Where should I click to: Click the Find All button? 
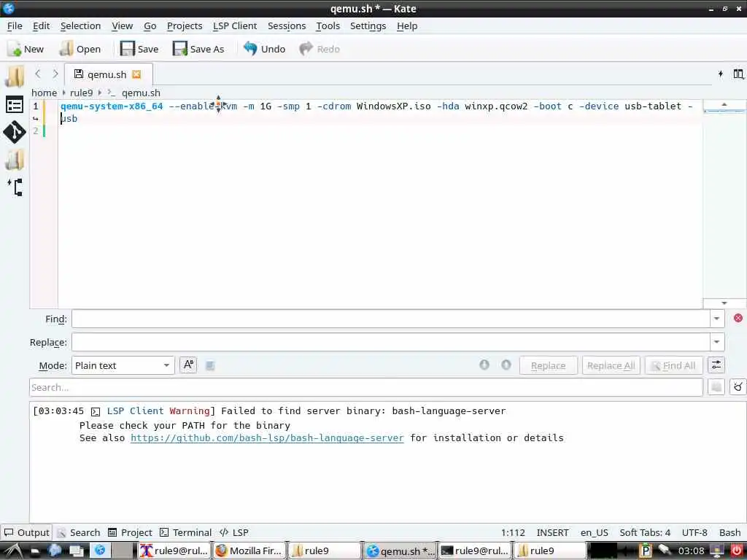tap(673, 365)
